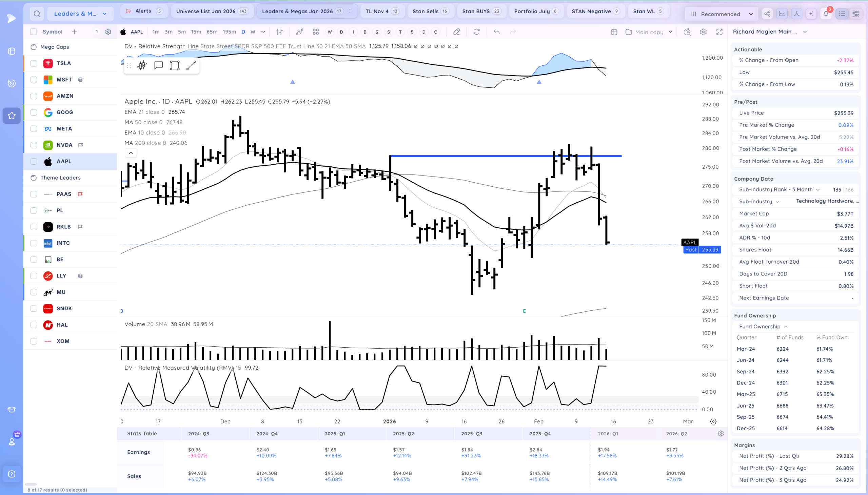Select the rectangle drawing tool
This screenshot has width=868, height=495.
[x=175, y=65]
